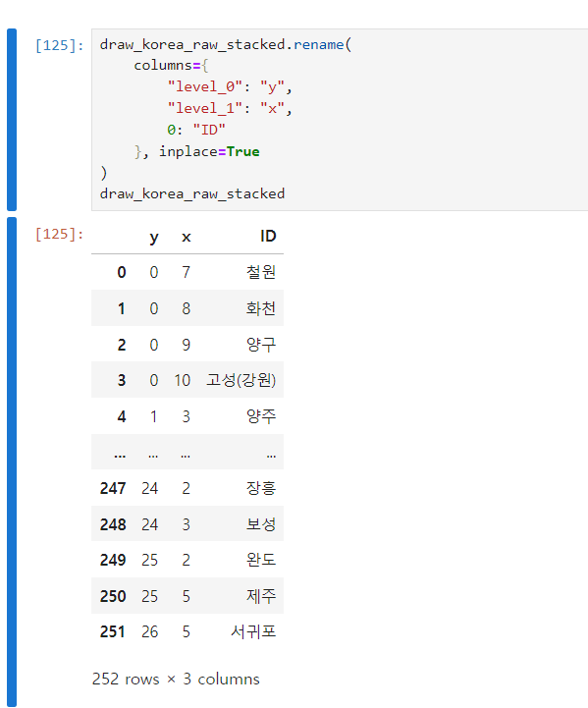The image size is (588, 708).
Task: Click the 'ID' column header
Action: (x=268, y=236)
